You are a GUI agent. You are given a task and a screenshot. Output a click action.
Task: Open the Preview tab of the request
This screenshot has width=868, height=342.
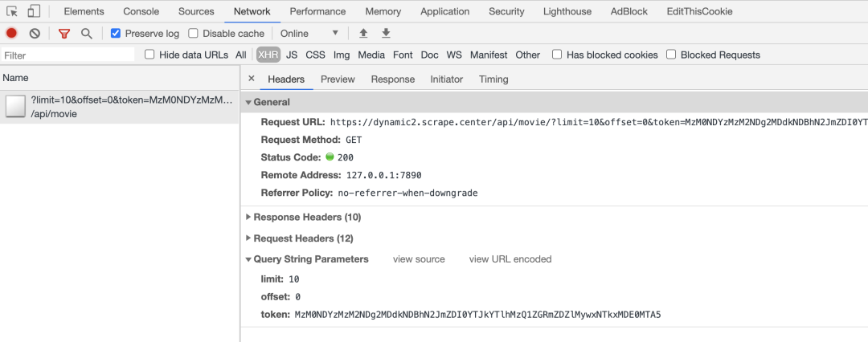point(338,79)
